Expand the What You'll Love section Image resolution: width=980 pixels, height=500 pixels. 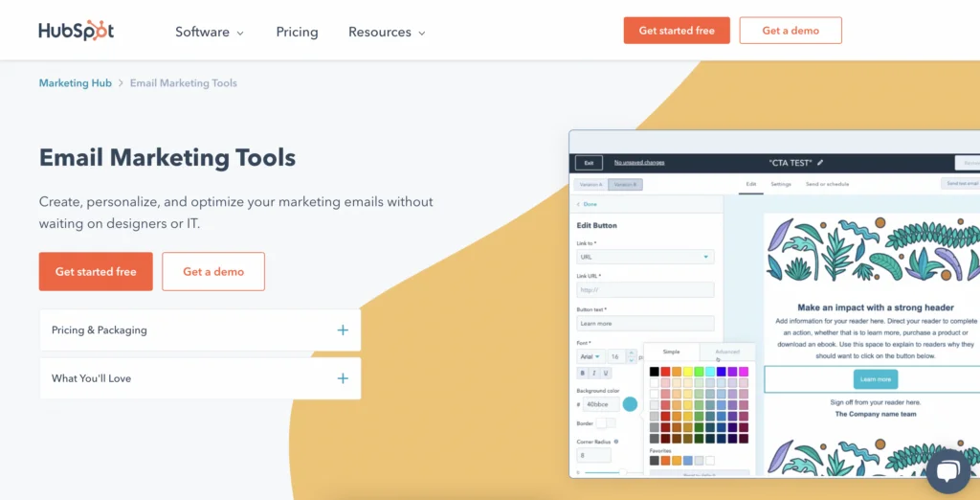coord(200,378)
